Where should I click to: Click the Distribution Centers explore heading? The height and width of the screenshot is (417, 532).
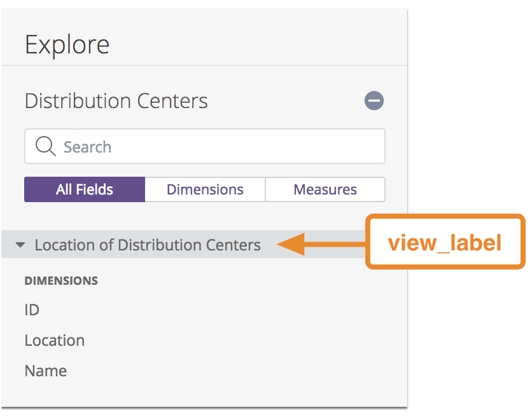(x=116, y=100)
